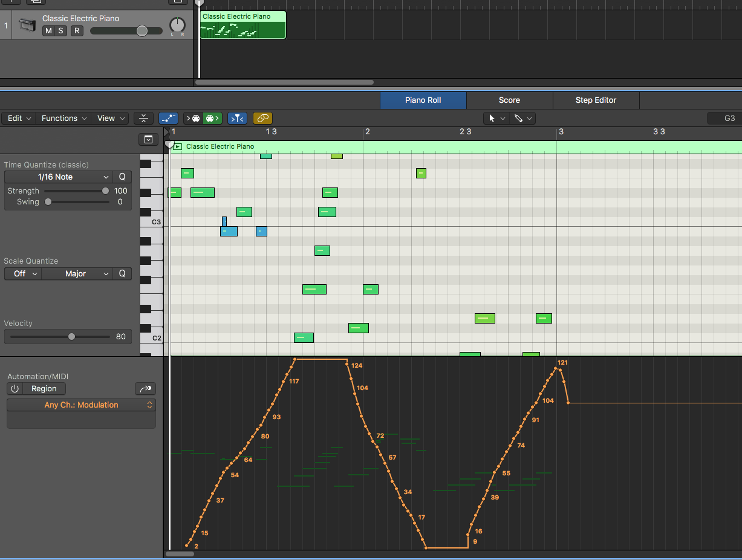This screenshot has width=742, height=560.
Task: Click the Region automation mode button
Action: 44,389
